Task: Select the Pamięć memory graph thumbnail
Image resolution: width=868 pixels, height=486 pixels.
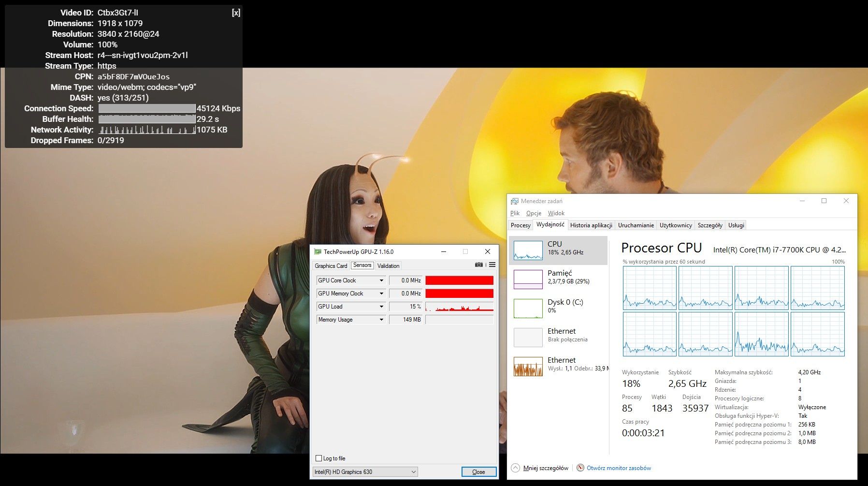Action: tap(528, 280)
